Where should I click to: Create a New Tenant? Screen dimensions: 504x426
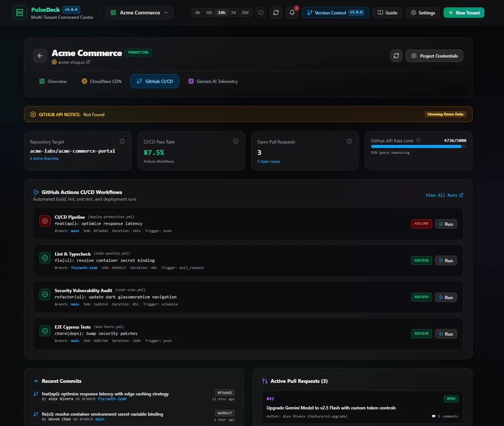pos(464,13)
